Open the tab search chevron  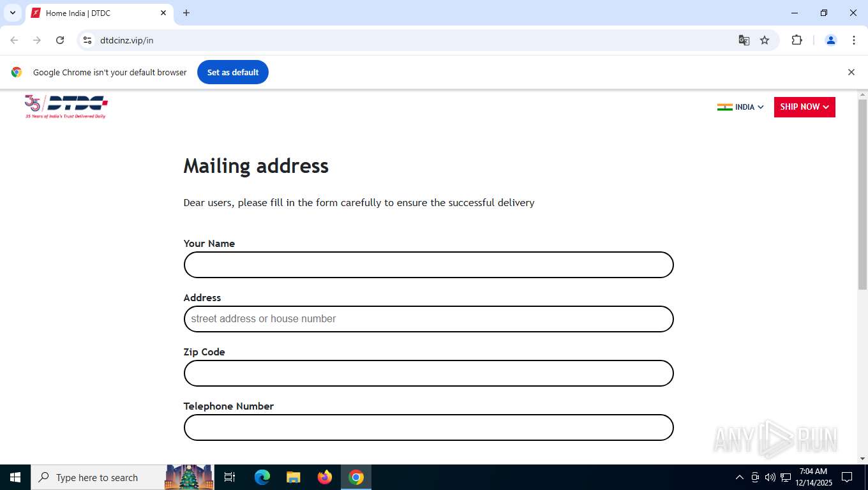(x=12, y=13)
